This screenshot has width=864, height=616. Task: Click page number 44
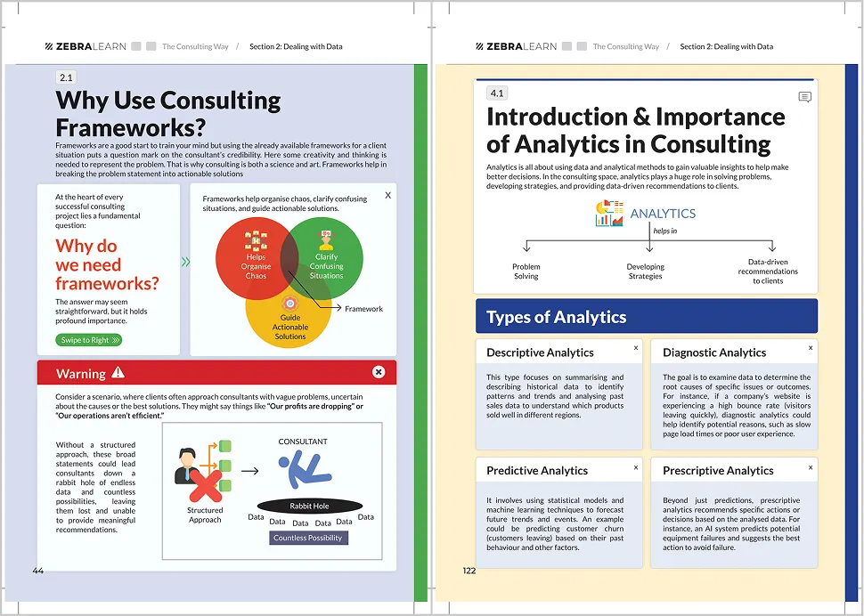pos(37,571)
